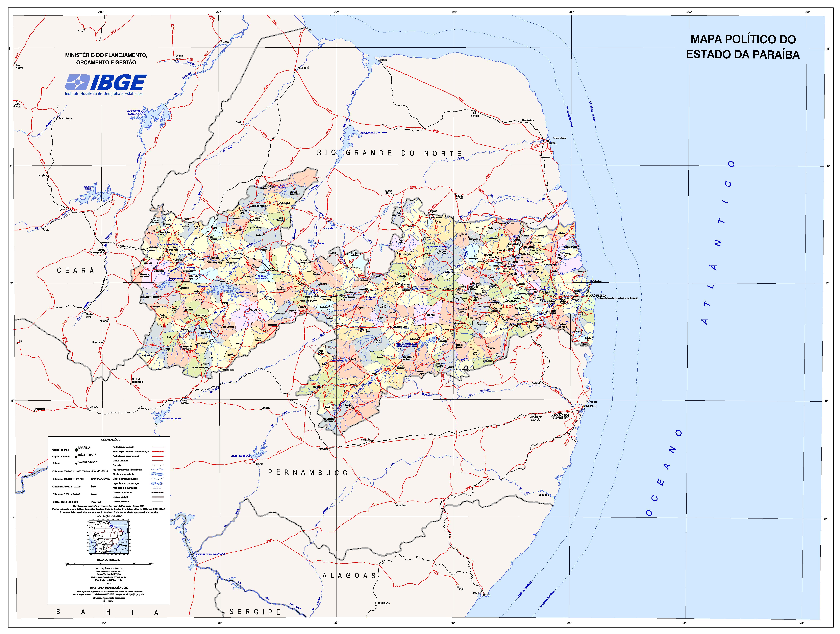Click the Arcoverde town label

pos(324,449)
